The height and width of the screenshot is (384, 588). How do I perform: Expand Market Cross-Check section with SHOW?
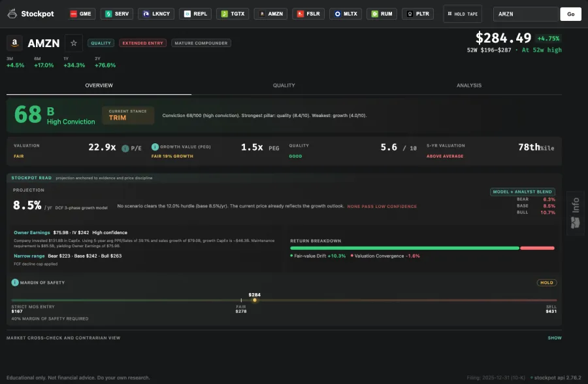coord(554,338)
